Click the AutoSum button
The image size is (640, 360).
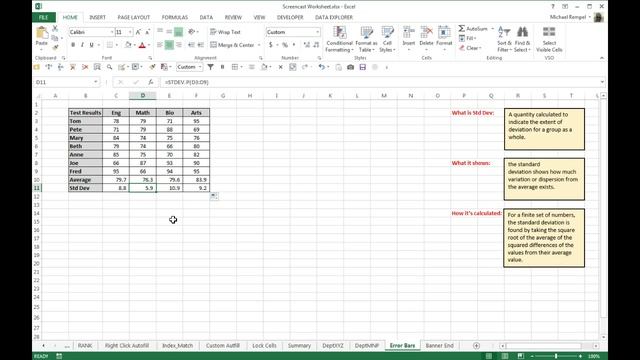coord(473,29)
